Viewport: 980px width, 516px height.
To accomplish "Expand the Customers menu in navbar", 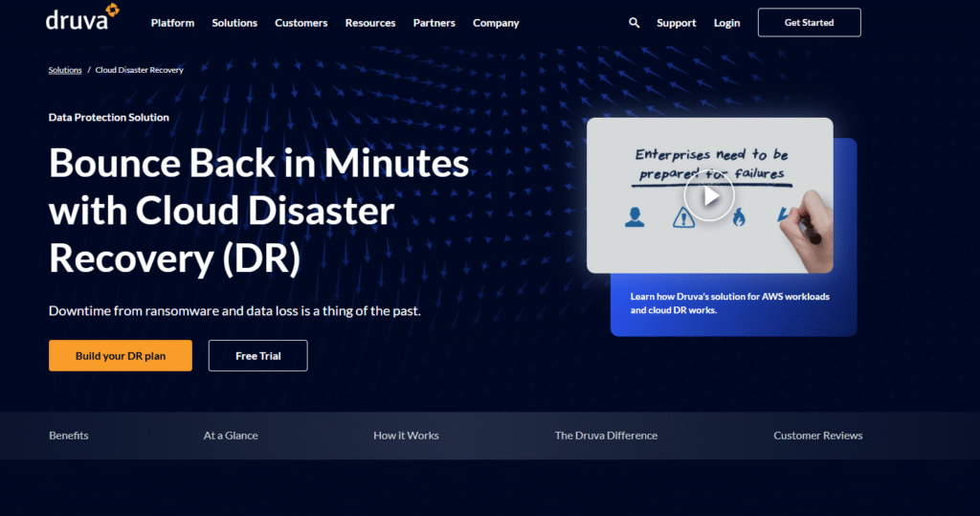I will pos(301,23).
